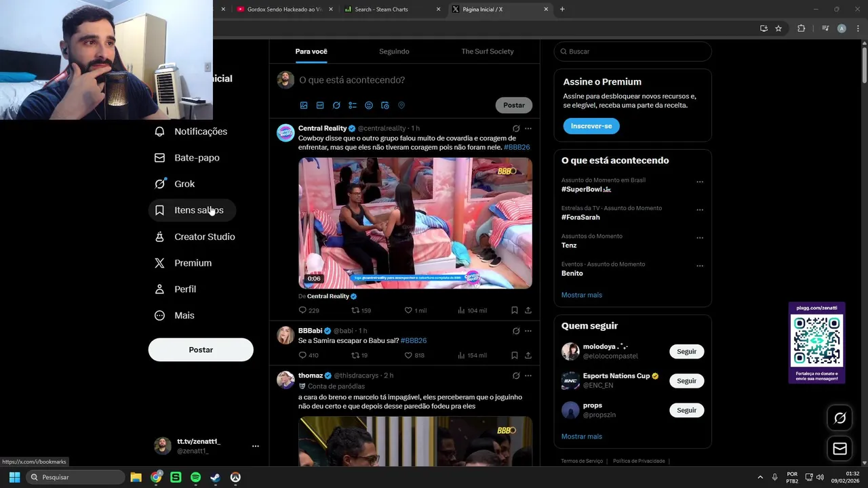
Task: Open Steam from the Windows taskbar
Action: 215,477
